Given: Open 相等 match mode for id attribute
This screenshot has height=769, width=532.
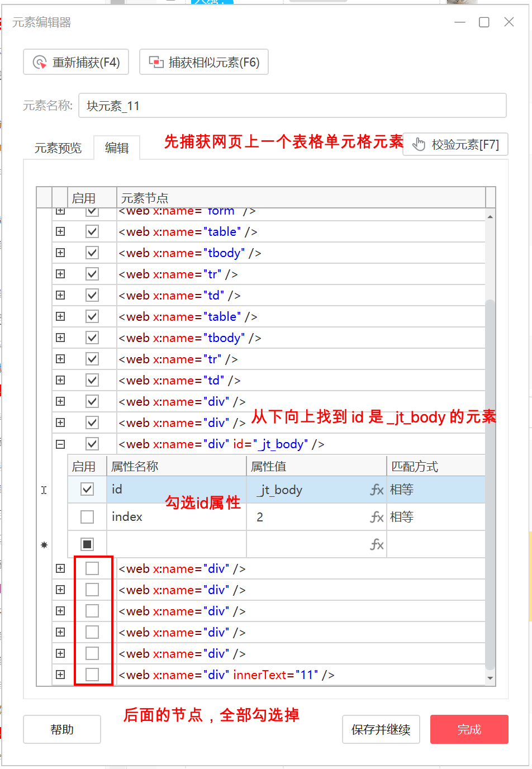Looking at the screenshot, I should (x=436, y=490).
